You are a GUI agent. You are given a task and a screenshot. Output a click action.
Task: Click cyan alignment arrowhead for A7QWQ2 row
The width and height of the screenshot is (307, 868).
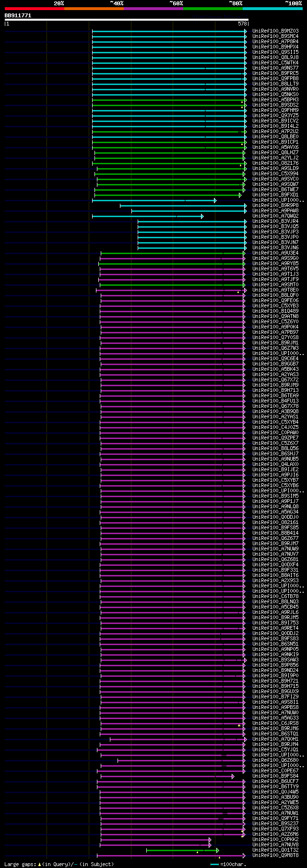[202, 216]
